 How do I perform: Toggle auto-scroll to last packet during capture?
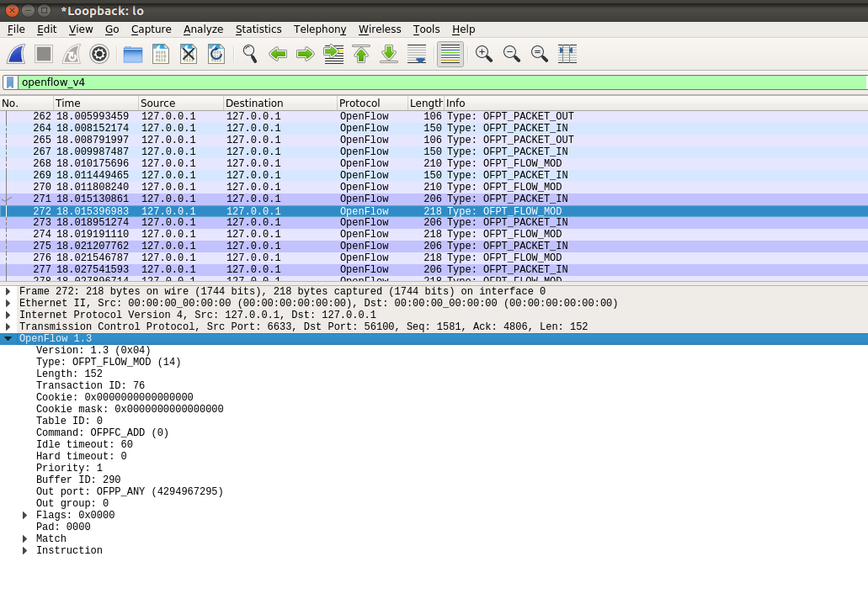click(417, 54)
